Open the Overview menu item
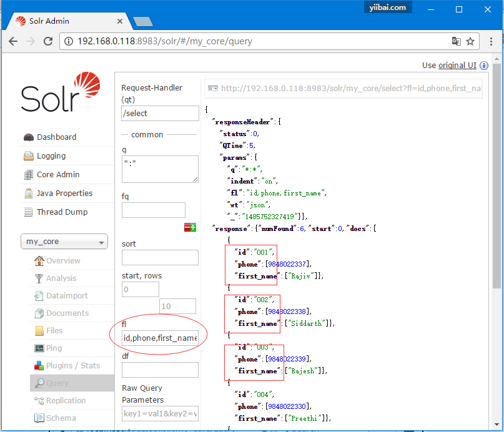The image size is (504, 432). coord(62,261)
